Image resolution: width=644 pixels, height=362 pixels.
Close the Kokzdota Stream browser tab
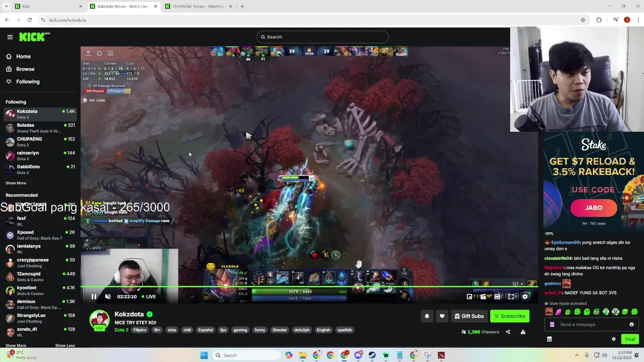(155, 7)
